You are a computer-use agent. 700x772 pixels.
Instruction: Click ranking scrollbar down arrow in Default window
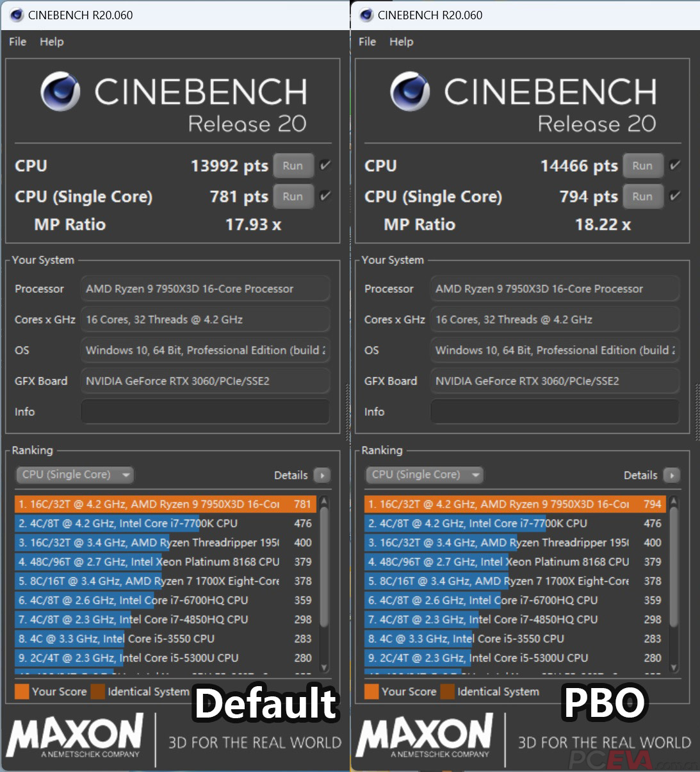[324, 667]
